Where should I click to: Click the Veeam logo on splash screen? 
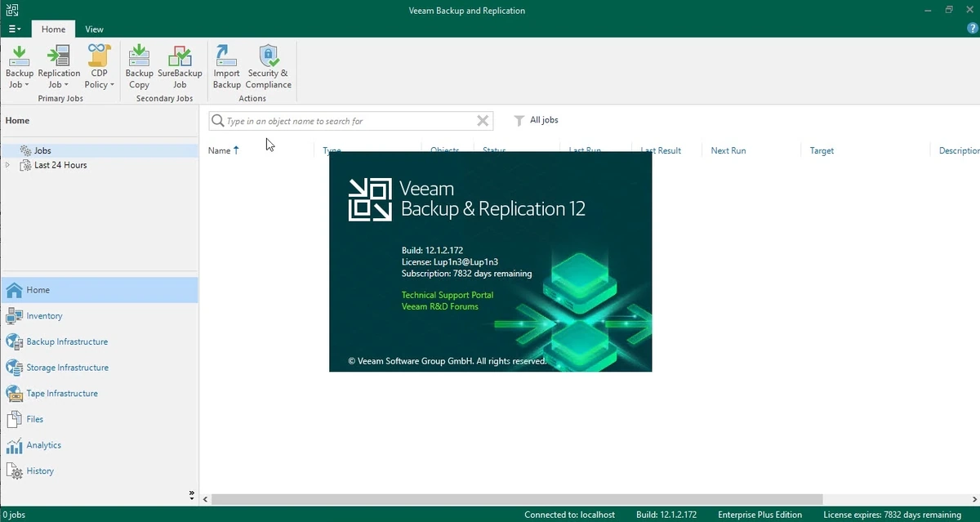tap(370, 199)
